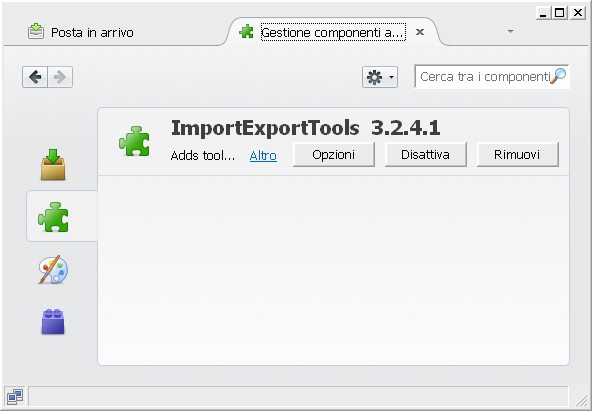This screenshot has height=411, width=592.
Task: Click Rimuovi to uninstall the add-on
Action: coord(518,154)
